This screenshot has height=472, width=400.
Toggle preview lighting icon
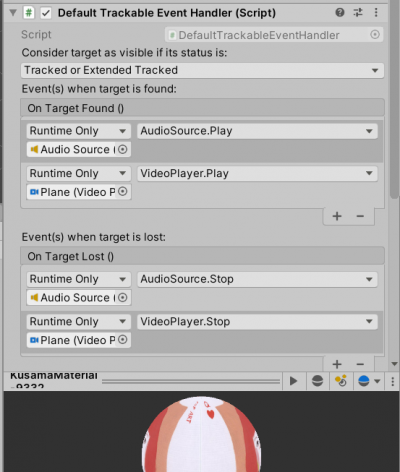point(341,381)
